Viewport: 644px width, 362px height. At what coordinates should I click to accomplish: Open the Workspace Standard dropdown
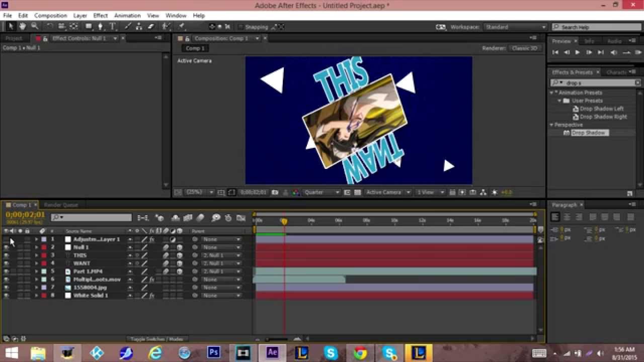(x=515, y=27)
